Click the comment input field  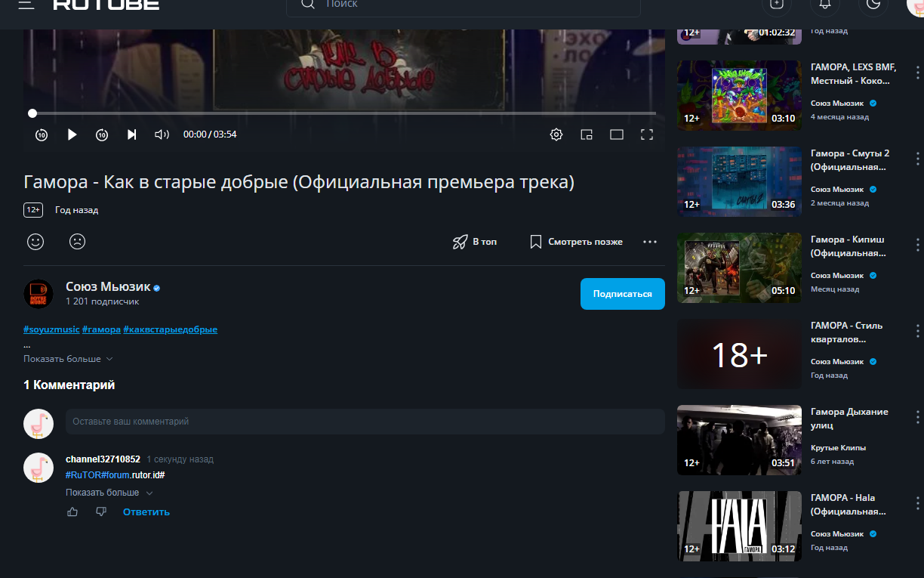pos(365,422)
